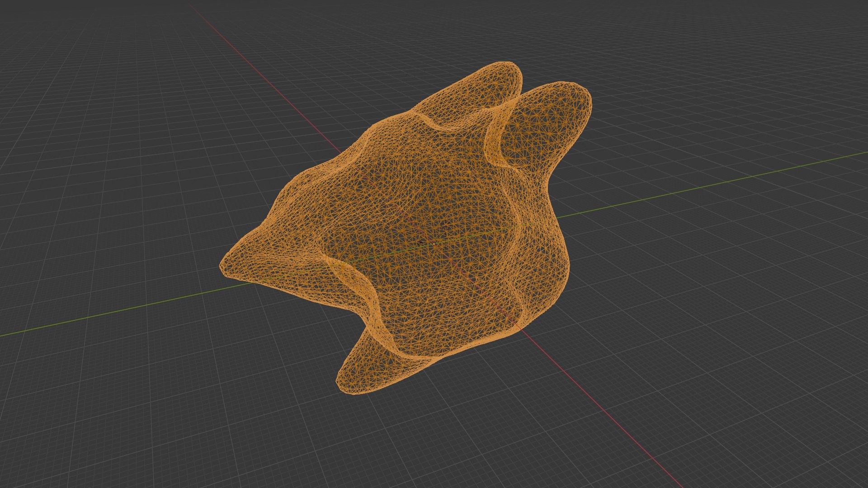Select the small black camera object
868x488 pixels.
[420, 243]
